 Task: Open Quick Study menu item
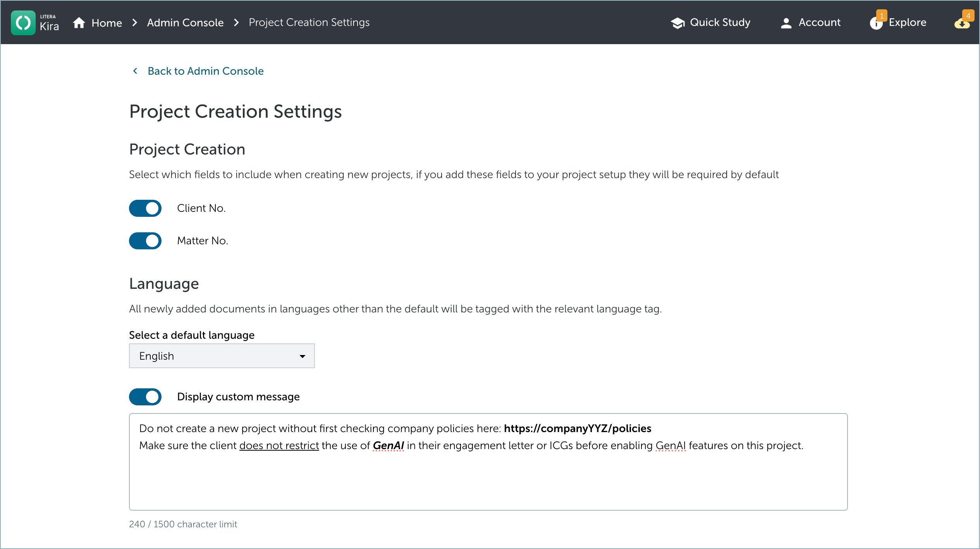720,22
